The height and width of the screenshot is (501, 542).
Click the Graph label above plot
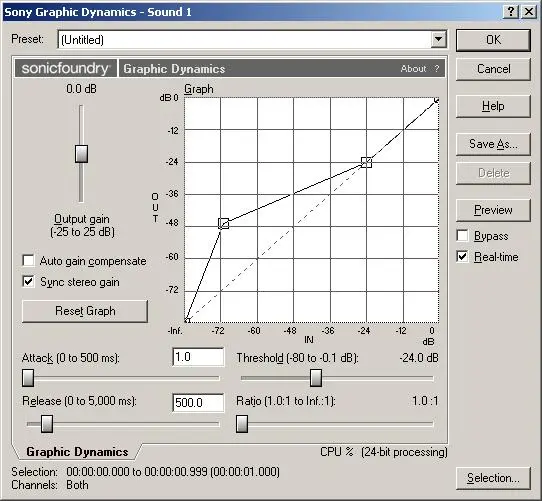199,89
